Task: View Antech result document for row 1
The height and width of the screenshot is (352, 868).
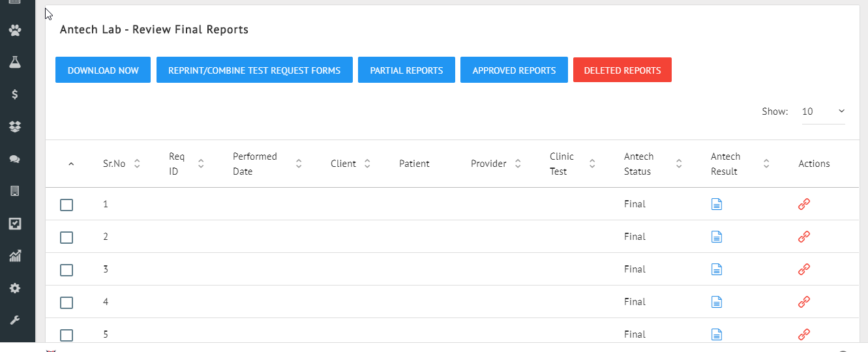Action: [716, 204]
